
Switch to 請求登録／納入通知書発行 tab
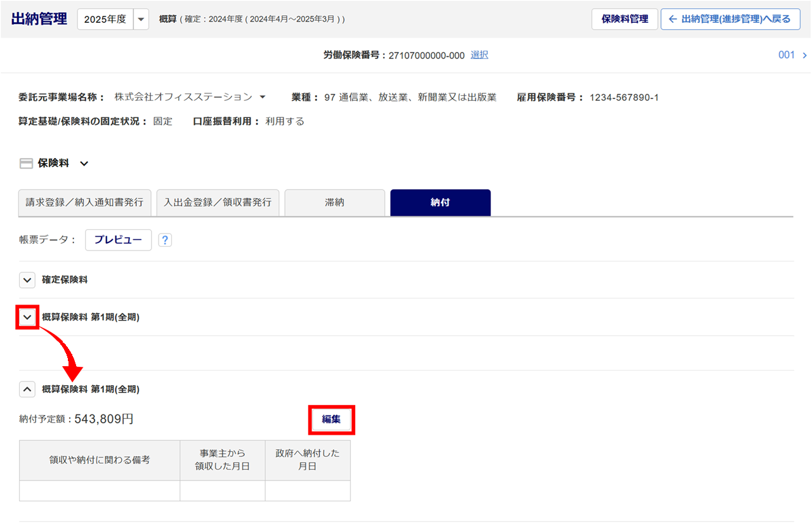[84, 202]
